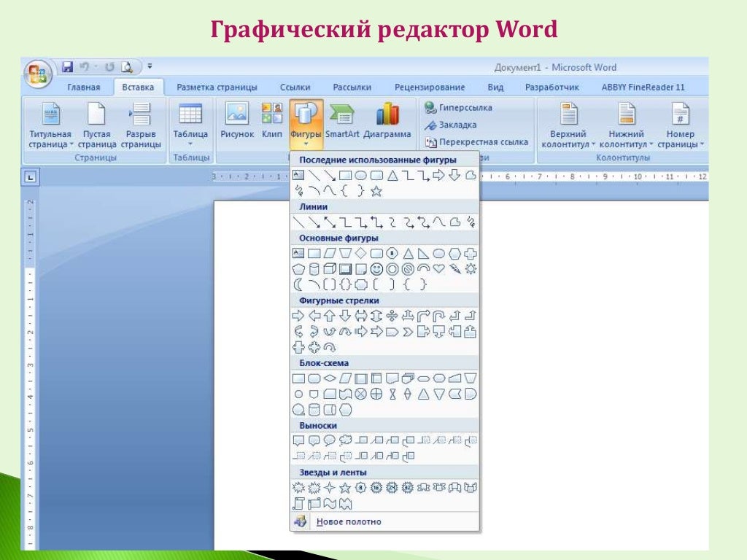Open Customize Quick Access Toolbar arrow
Image resolution: width=747 pixels, height=560 pixels.
(150, 66)
